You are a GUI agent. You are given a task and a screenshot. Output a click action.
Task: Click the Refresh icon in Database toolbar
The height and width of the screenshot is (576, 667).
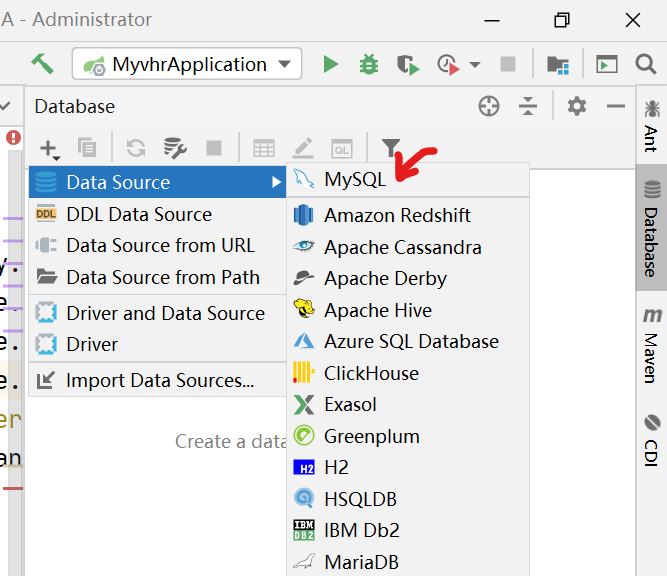point(136,148)
